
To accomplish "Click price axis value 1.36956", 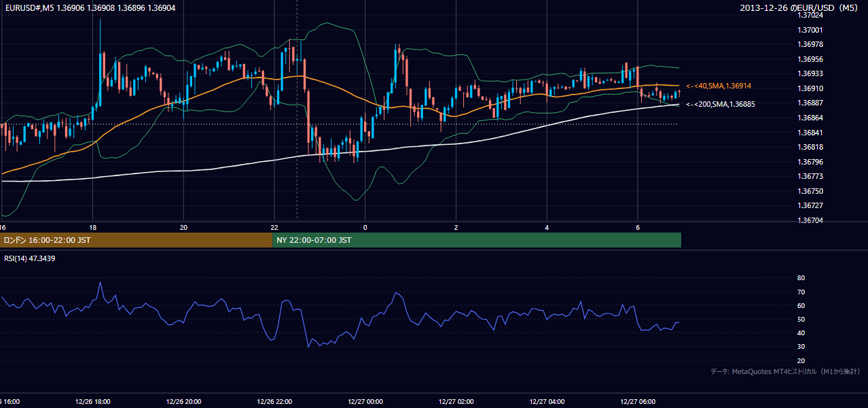I will tap(810, 59).
